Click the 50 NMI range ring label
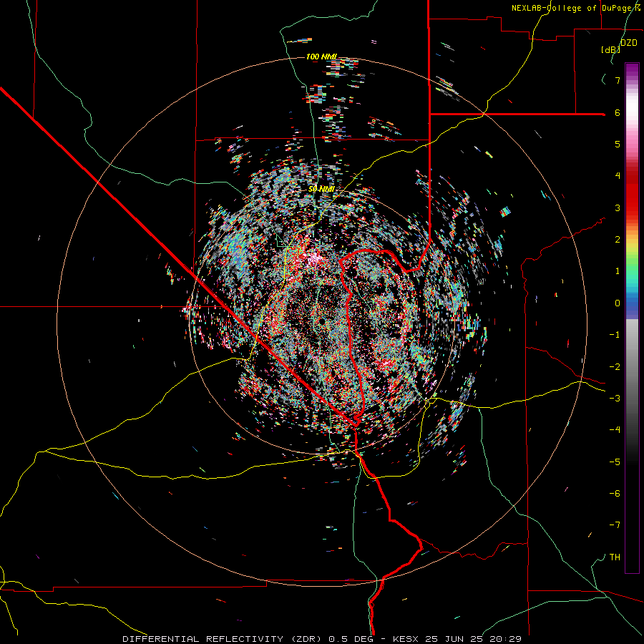 (x=321, y=189)
